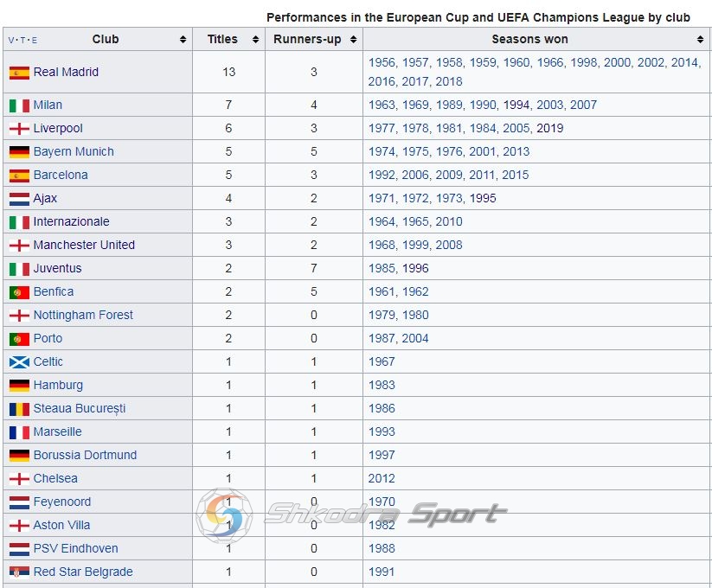Open Celtic's 1967 season link
This screenshot has height=588, width=712.
pyautogui.click(x=382, y=362)
